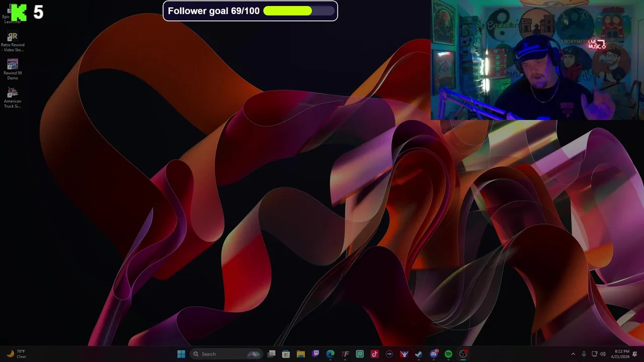Open Task View from the taskbar

272,354
